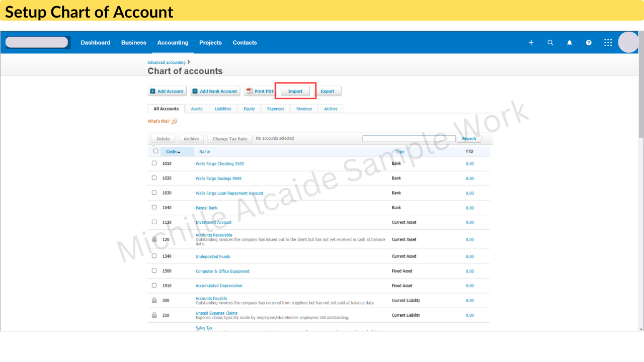
Task: Click into the account search field
Action: tap(409, 139)
